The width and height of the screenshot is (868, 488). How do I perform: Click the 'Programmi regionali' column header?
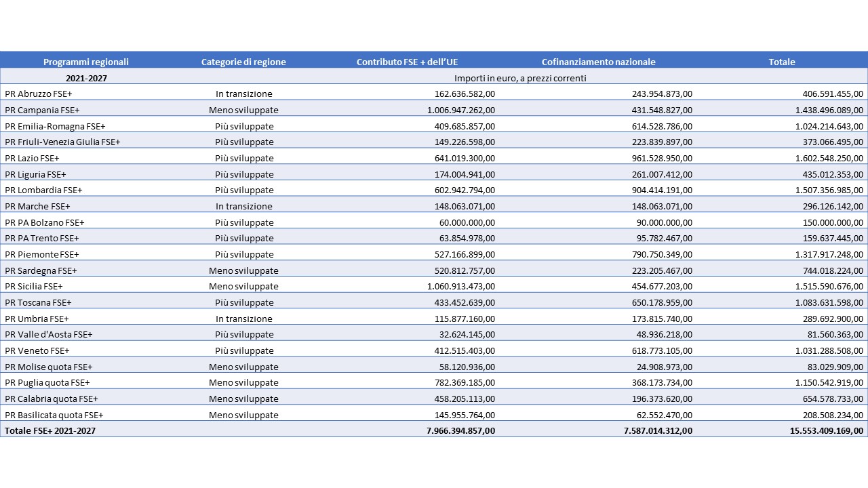coord(86,62)
